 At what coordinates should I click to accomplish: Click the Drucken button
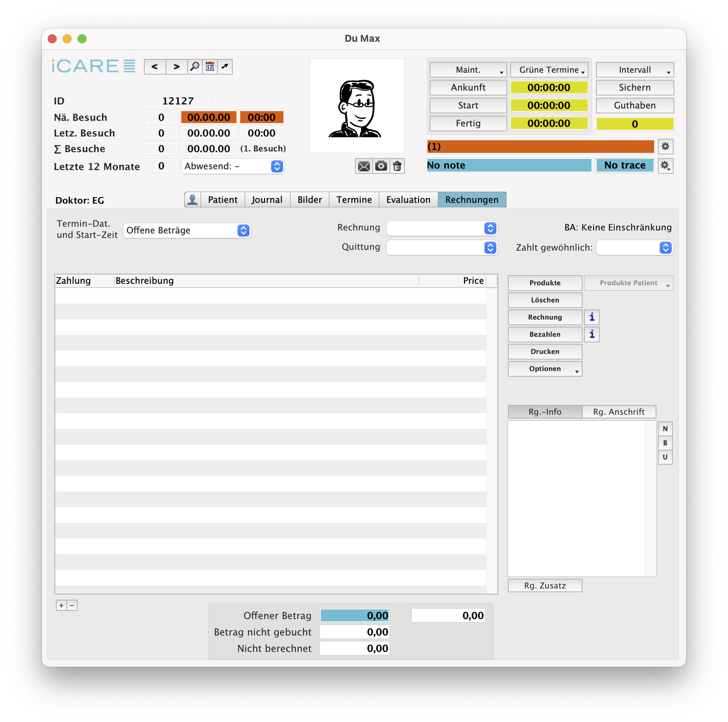[x=545, y=352]
